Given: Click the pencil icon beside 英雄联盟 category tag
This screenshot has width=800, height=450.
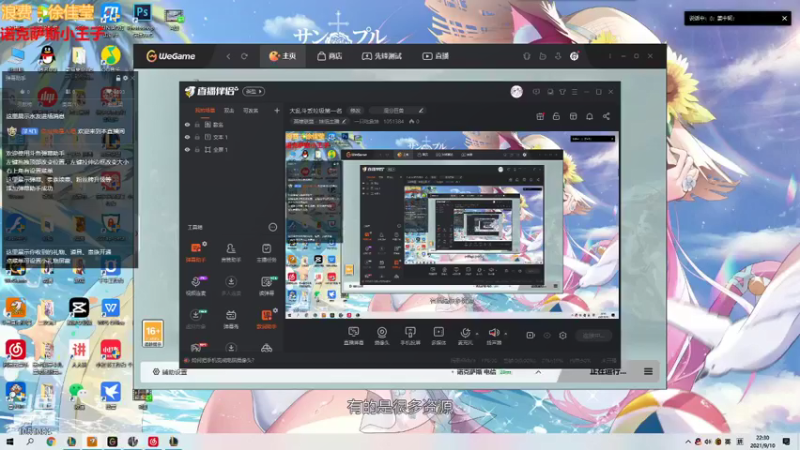Looking at the screenshot, I should tap(344, 121).
